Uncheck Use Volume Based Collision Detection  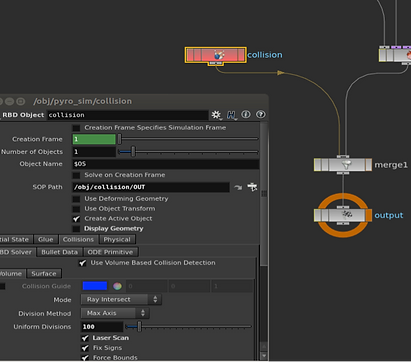(x=83, y=263)
